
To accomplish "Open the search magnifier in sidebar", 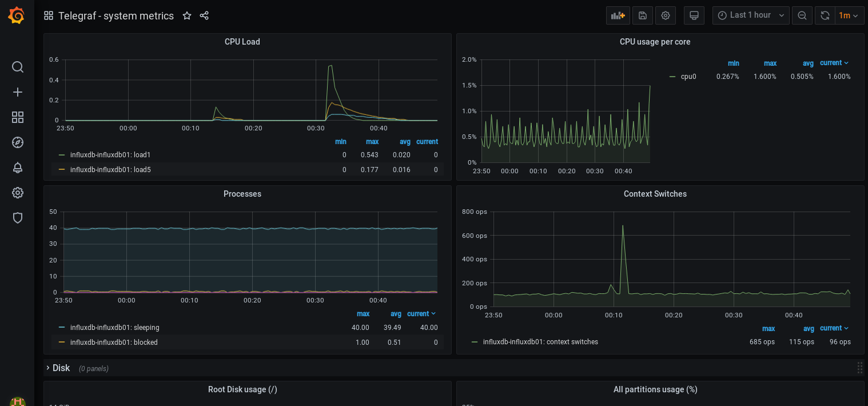I will click(x=18, y=67).
